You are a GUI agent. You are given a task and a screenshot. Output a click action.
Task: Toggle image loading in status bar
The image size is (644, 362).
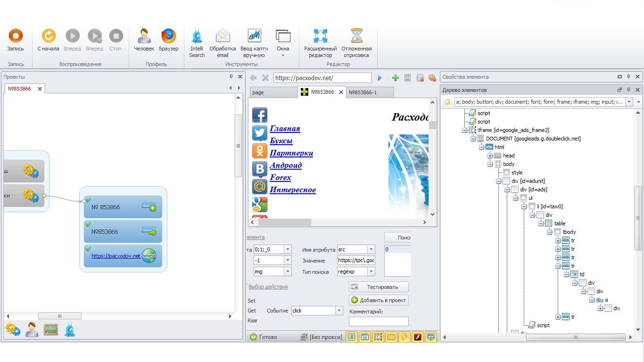[352, 337]
